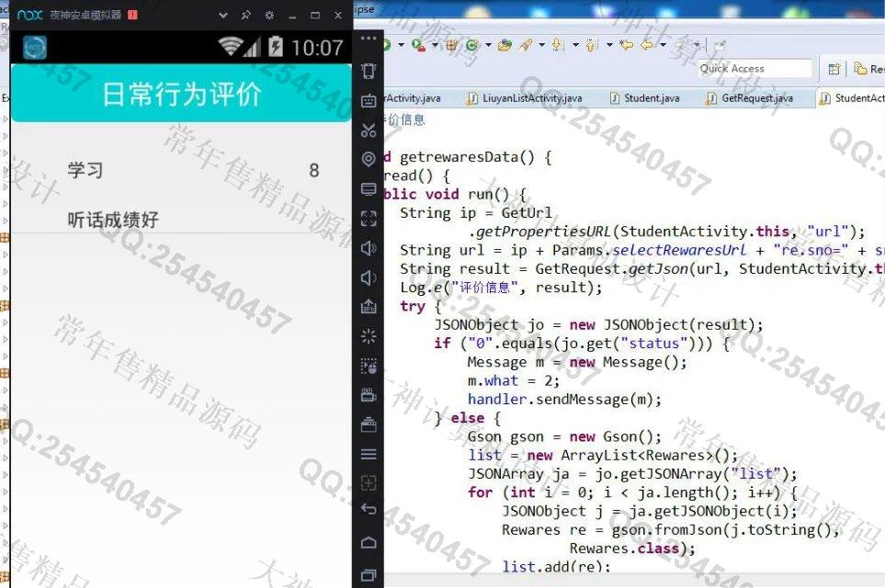Switch to GetRequest.java editor tab
The width and height of the screenshot is (885, 588).
tap(751, 98)
